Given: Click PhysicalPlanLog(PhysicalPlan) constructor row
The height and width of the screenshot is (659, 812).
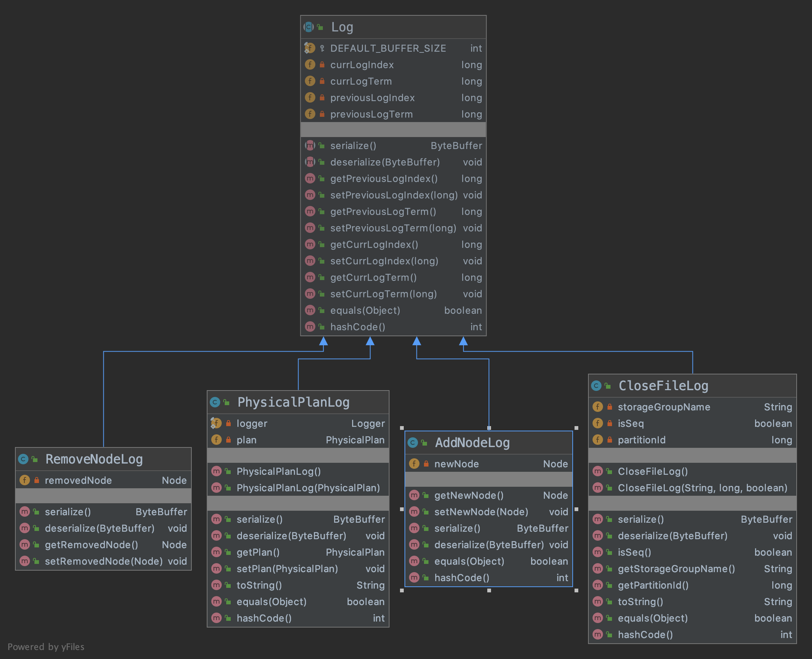Looking at the screenshot, I should click(298, 488).
